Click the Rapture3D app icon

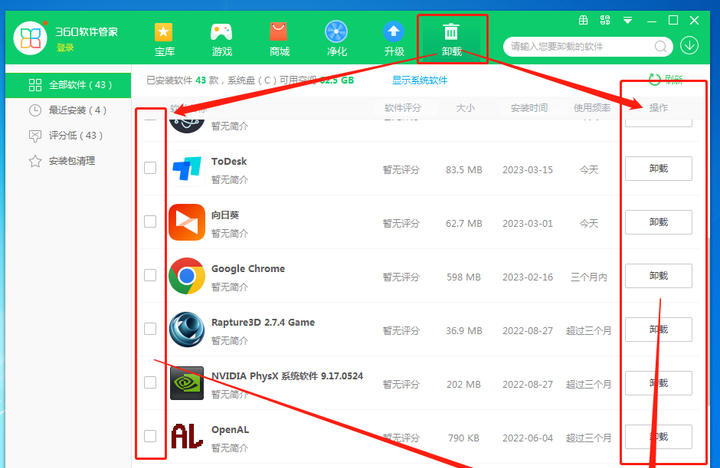tap(186, 329)
